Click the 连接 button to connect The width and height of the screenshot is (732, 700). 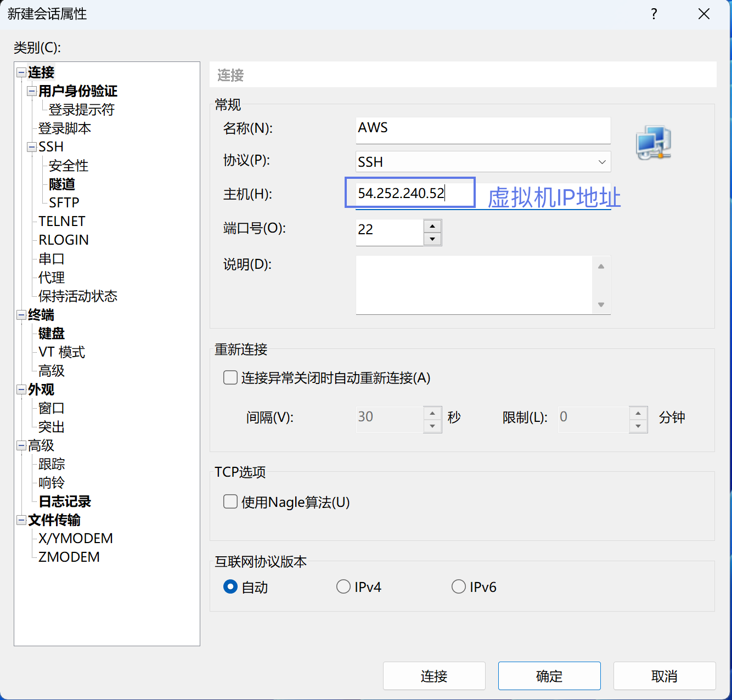[433, 676]
